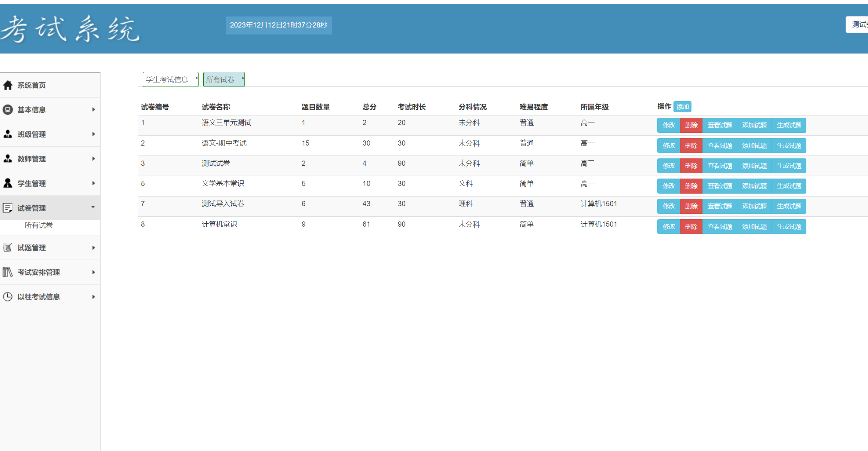The width and height of the screenshot is (868, 451).
Task: Click the 学生管理 student icon
Action: [8, 183]
